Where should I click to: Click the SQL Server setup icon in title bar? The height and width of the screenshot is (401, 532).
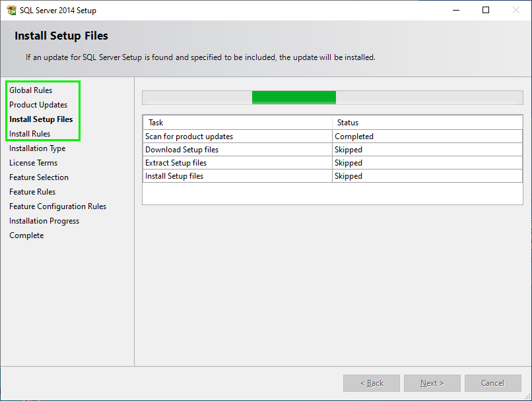point(9,10)
